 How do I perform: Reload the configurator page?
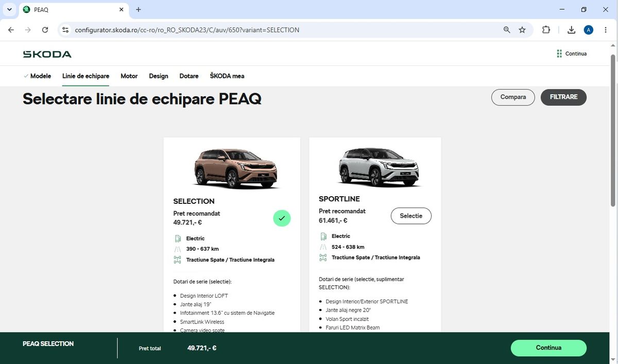[x=45, y=30]
